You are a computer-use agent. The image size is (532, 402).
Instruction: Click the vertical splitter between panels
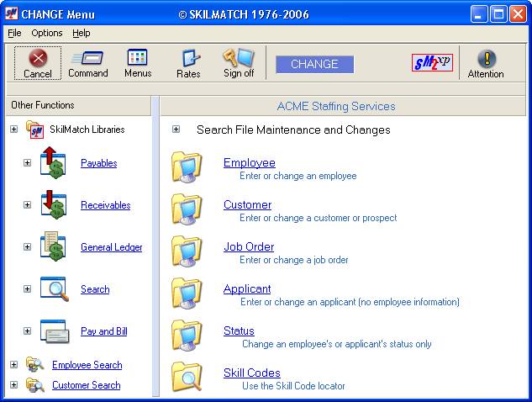point(155,246)
